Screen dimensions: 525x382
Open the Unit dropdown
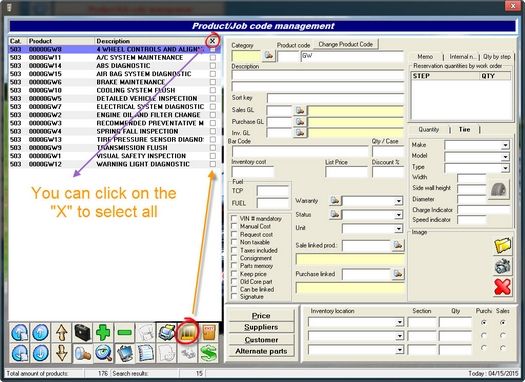(x=398, y=229)
